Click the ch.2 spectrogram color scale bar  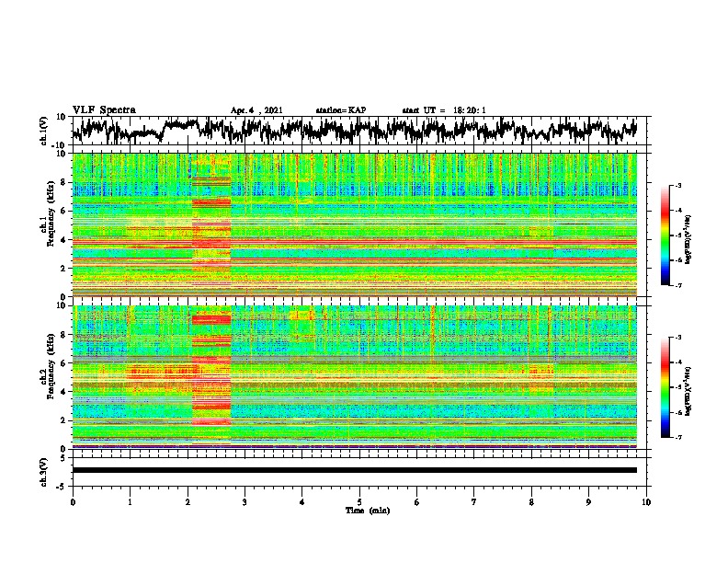665,387
